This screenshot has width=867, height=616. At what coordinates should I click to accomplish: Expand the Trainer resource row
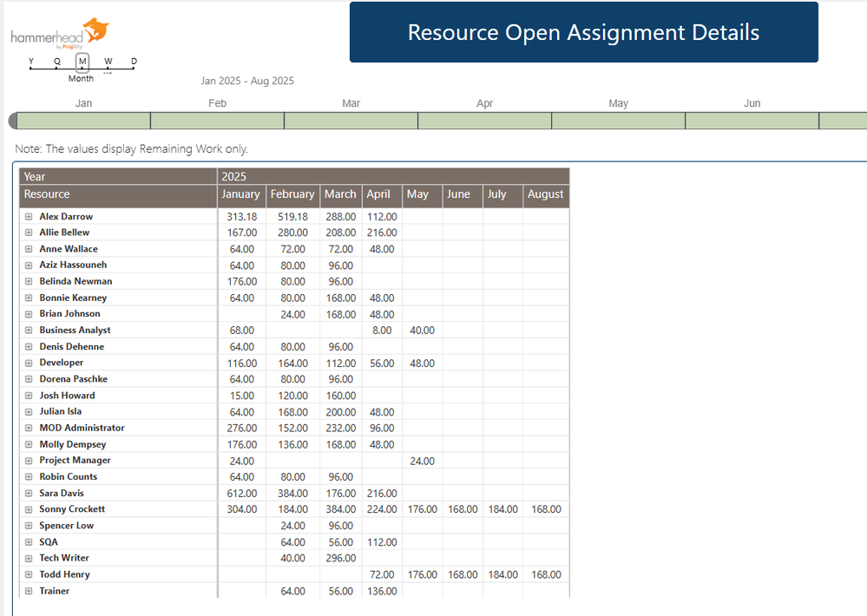[x=29, y=591]
